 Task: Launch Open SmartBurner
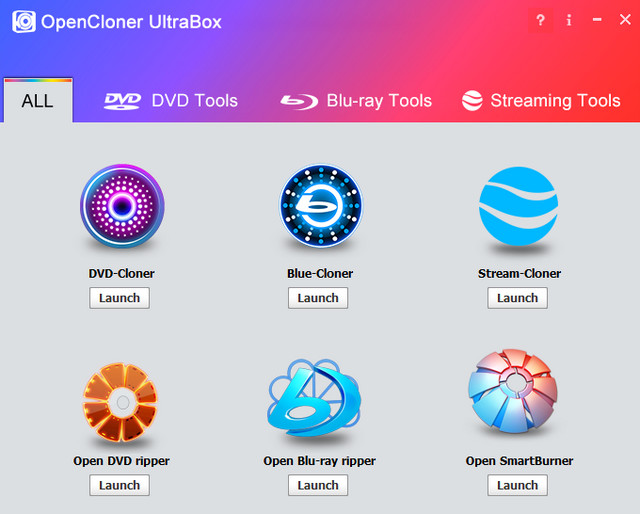(517, 485)
